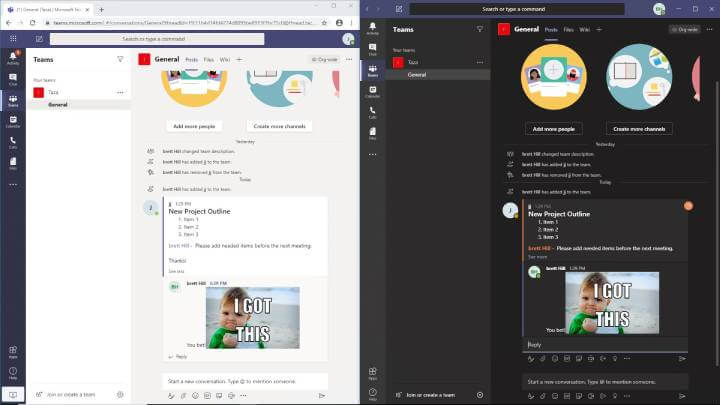Open Calendar in browser Teams sidebar

point(13,122)
